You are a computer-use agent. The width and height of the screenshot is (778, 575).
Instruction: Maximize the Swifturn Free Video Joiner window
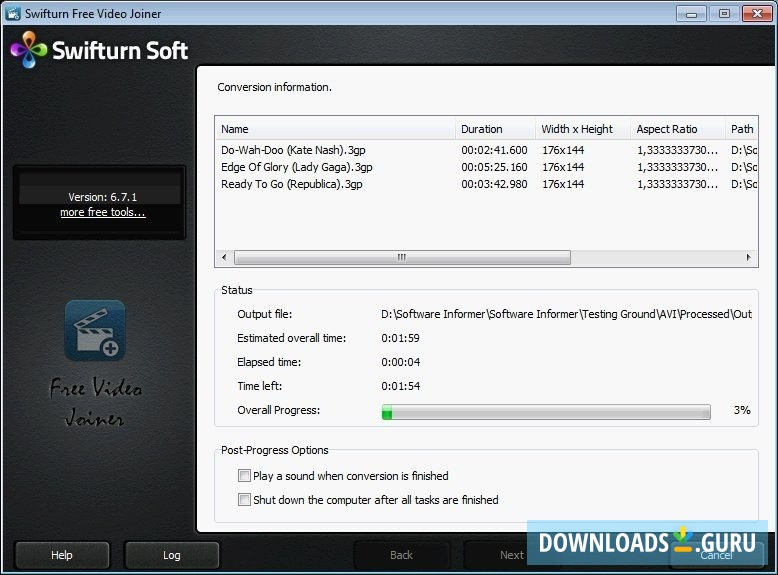click(724, 14)
